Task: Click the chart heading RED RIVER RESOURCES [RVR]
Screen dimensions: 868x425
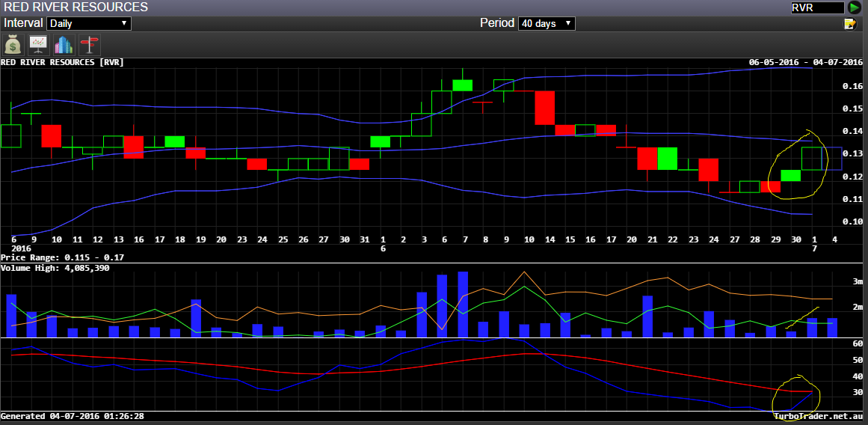Action: [x=63, y=62]
